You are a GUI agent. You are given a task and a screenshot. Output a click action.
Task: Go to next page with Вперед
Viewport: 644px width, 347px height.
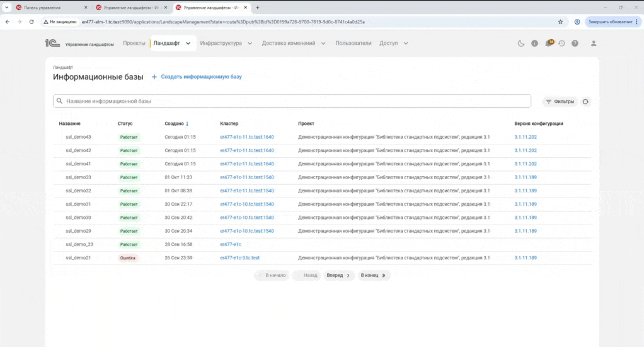point(338,276)
